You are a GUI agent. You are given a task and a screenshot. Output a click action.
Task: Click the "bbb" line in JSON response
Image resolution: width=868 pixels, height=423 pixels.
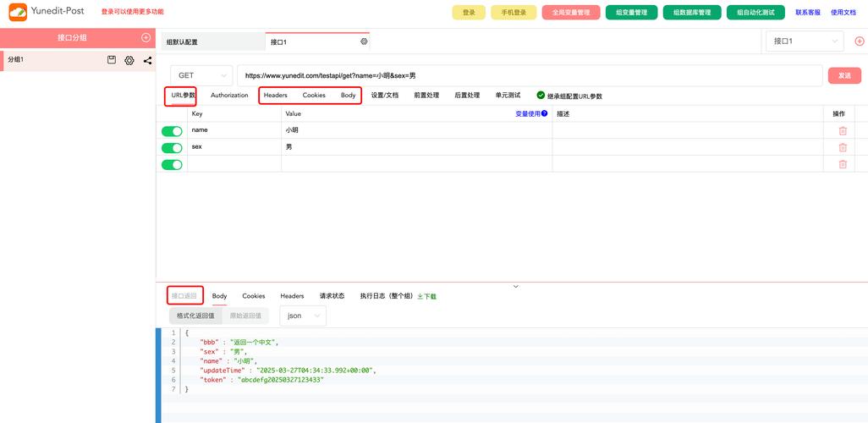pos(239,342)
